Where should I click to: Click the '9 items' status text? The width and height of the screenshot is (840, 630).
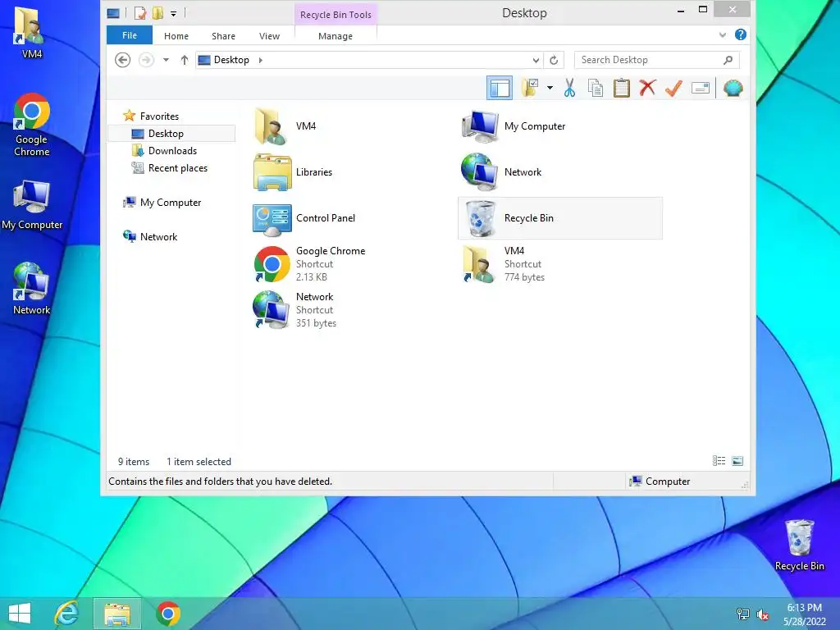click(134, 462)
